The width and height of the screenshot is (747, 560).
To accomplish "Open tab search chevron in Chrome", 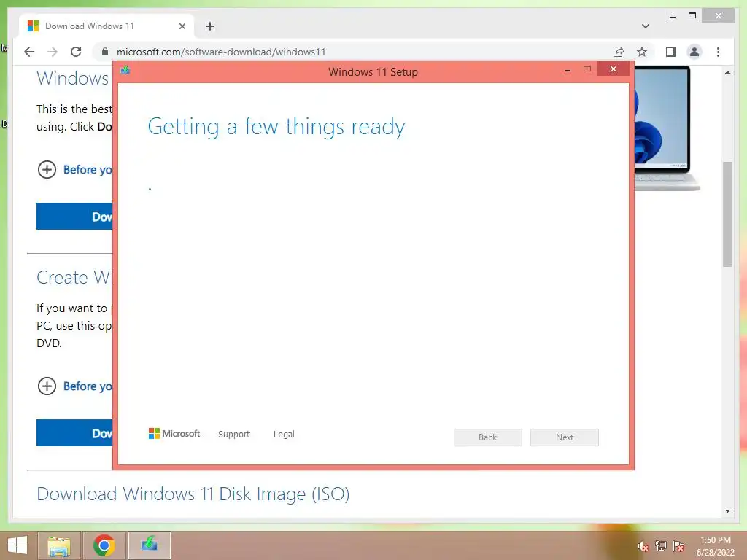I will pyautogui.click(x=646, y=26).
